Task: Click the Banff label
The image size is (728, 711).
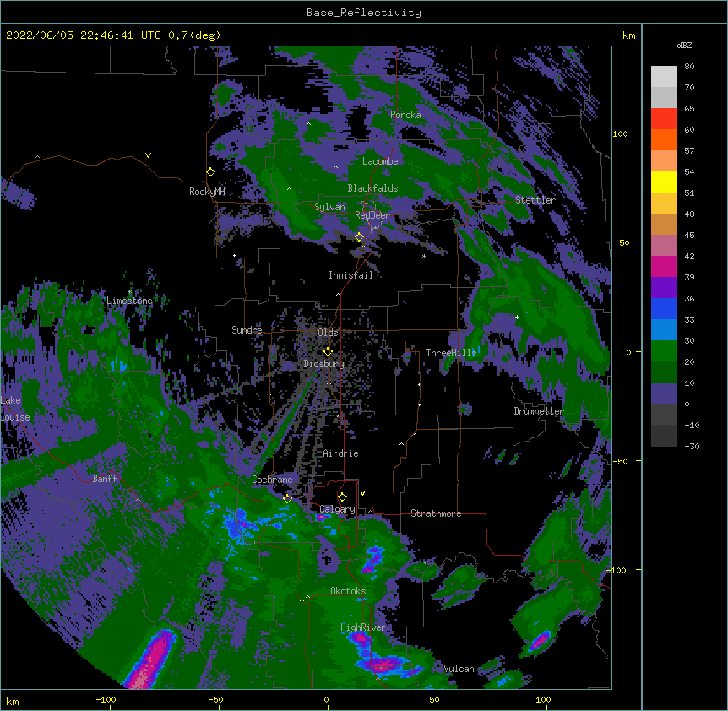Action: 105,479
